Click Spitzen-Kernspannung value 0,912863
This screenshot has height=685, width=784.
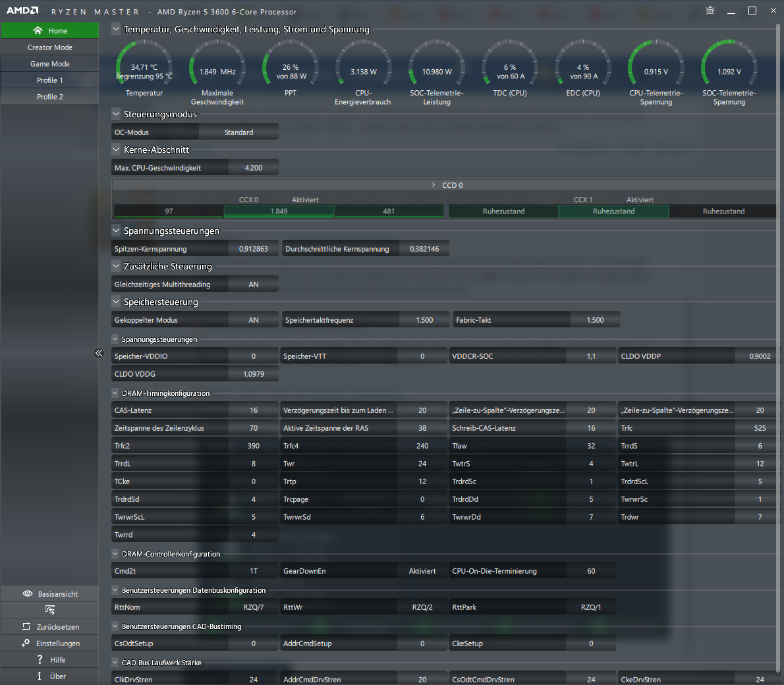(254, 248)
